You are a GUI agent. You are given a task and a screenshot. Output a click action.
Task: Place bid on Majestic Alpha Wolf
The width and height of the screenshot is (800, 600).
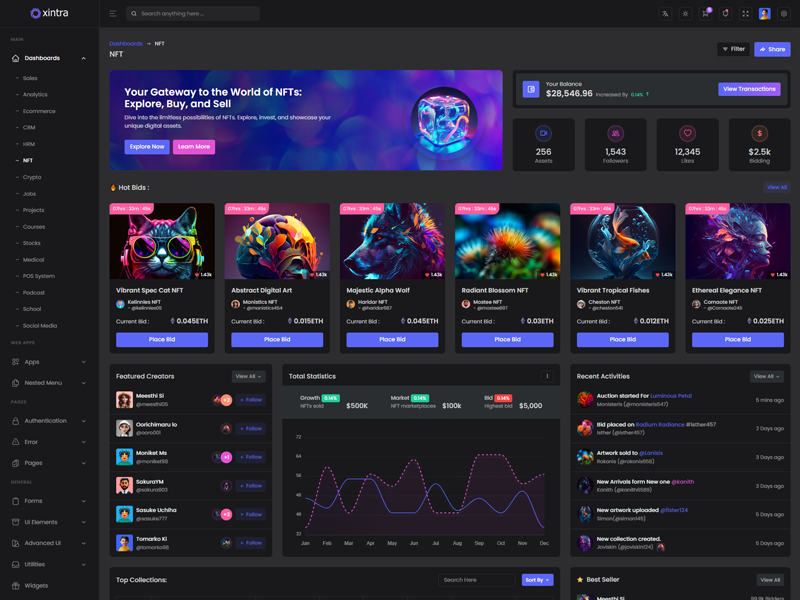click(392, 339)
